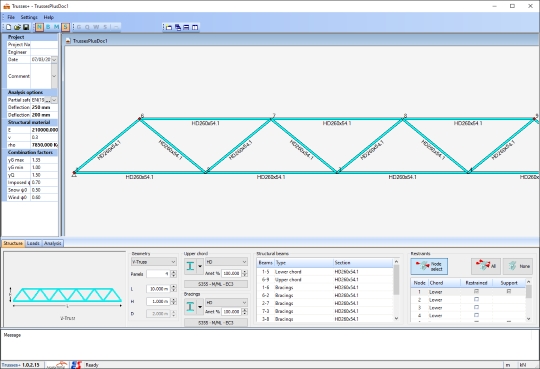The image size is (540, 369).
Task: Check Restrained box for node 2
Action: (x=476, y=299)
